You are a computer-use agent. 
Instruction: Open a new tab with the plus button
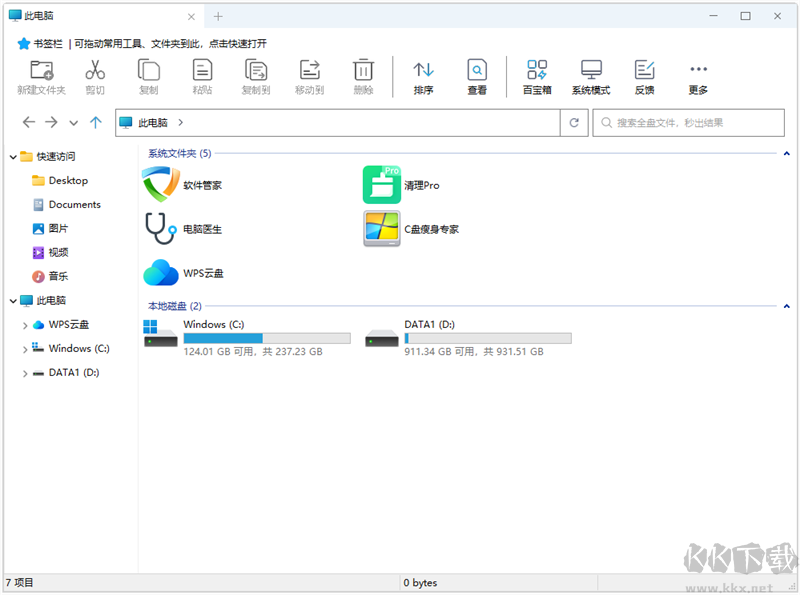click(218, 16)
